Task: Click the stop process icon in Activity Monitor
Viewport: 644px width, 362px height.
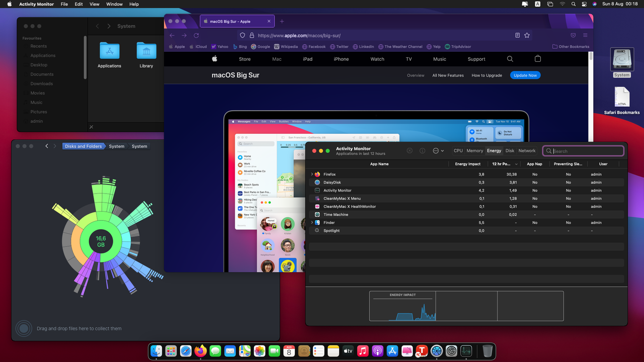Action: pyautogui.click(x=410, y=151)
